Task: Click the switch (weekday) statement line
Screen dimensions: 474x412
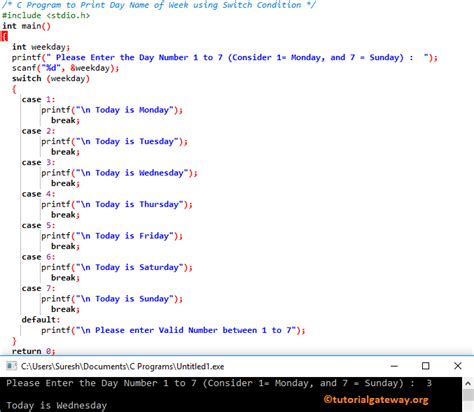Action: click(51, 78)
